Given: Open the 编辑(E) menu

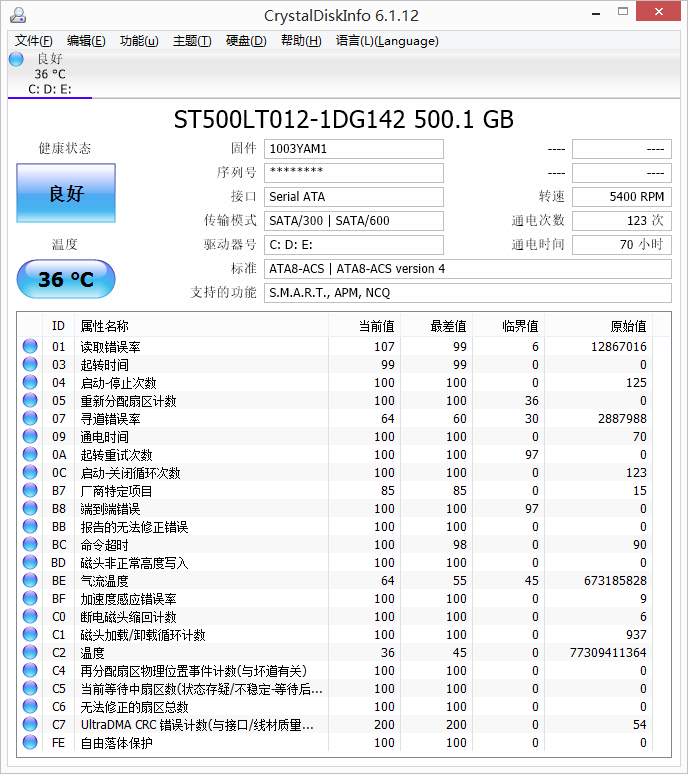Looking at the screenshot, I should (x=86, y=41).
